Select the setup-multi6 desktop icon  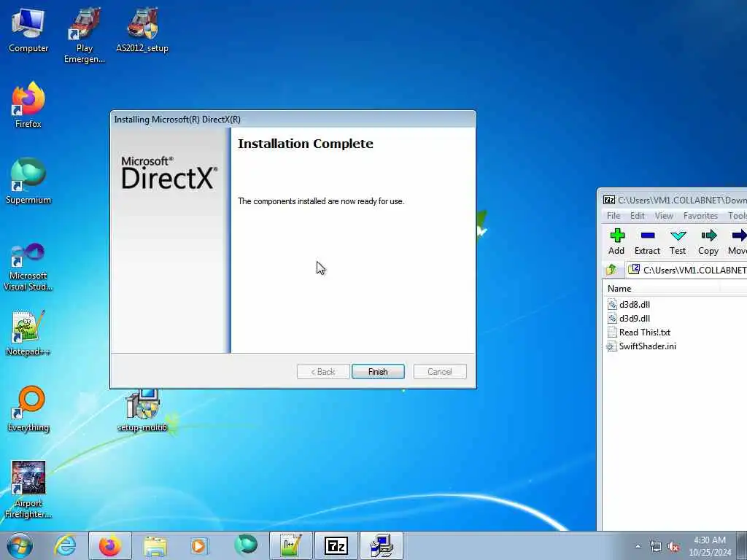[142, 411]
